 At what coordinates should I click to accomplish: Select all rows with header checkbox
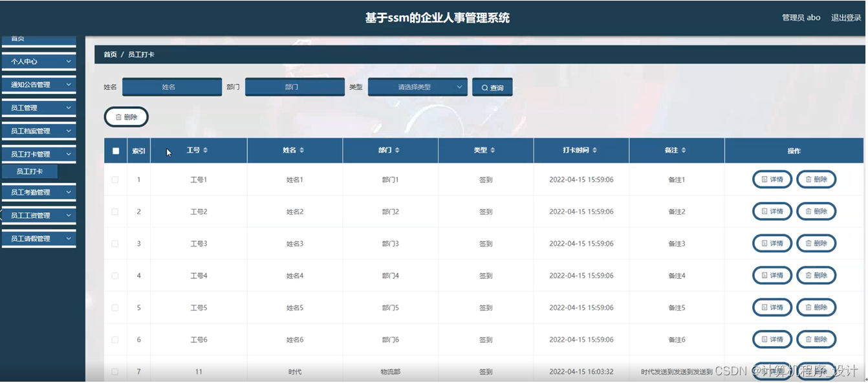tap(116, 151)
